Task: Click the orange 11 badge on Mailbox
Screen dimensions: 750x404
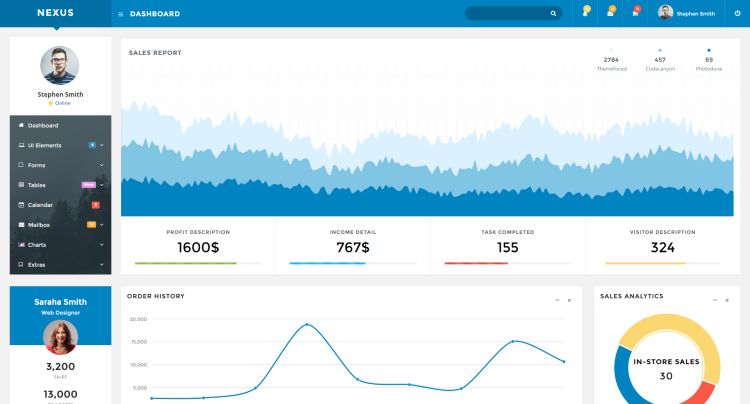Action: click(x=91, y=224)
